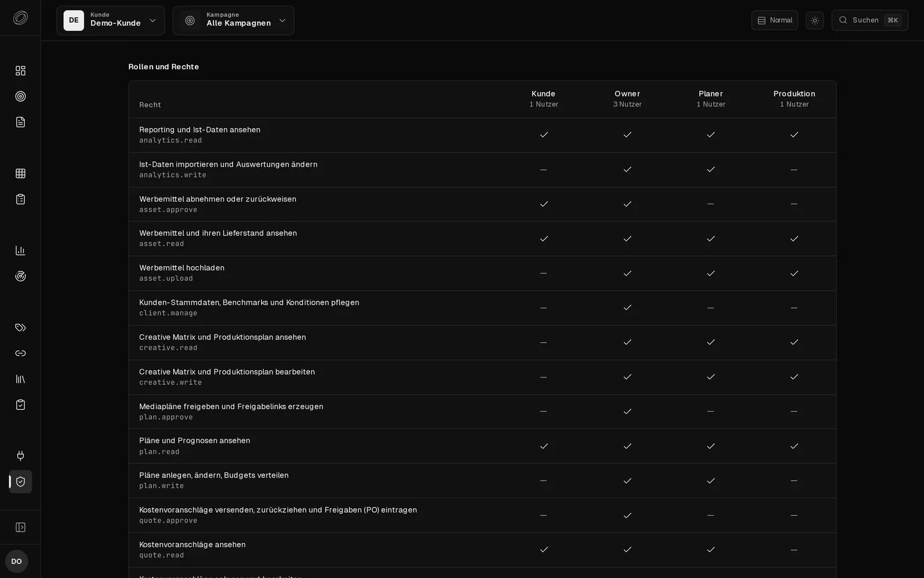Open the chain link icon in the sidebar
Image resolution: width=924 pixels, height=578 pixels.
pos(20,353)
